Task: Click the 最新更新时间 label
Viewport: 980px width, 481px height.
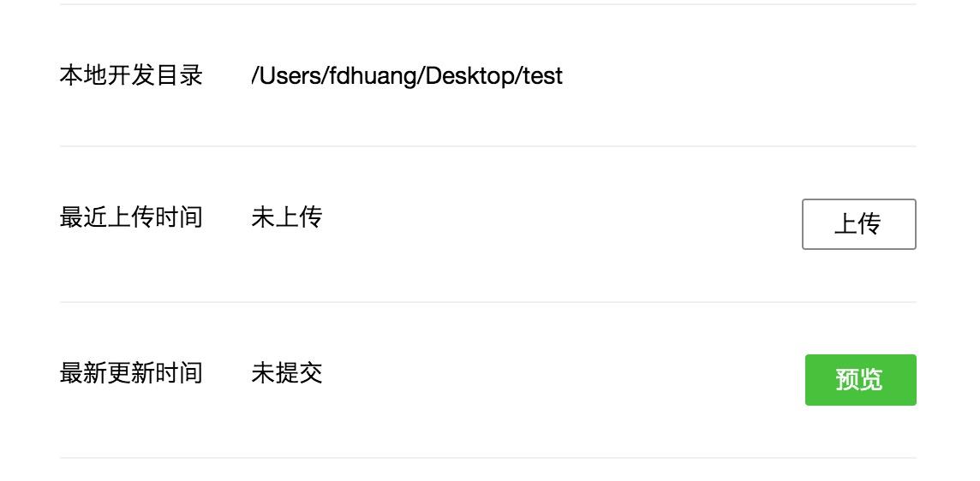Action: click(131, 373)
